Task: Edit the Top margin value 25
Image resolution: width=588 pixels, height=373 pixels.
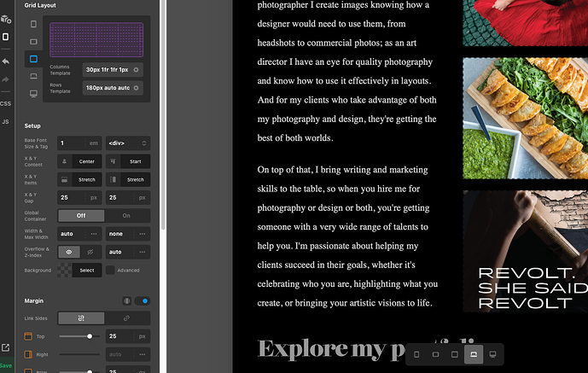Action: click(119, 336)
